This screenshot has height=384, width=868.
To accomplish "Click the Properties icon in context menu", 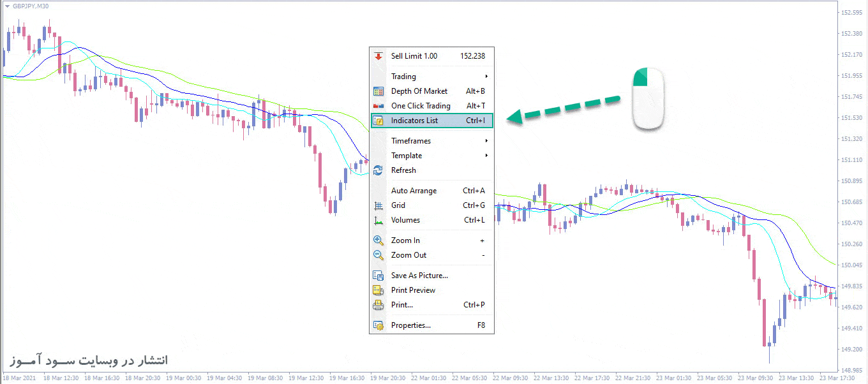I will pyautogui.click(x=378, y=325).
